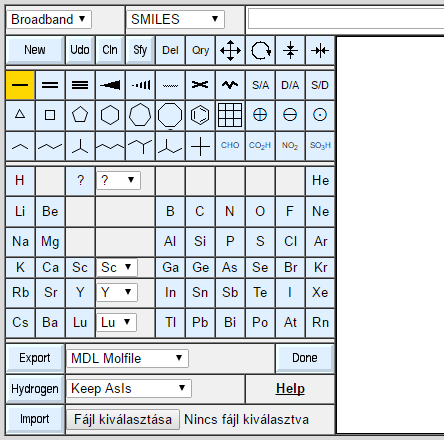The image size is (444, 440).
Task: Select the double bond tool
Action: click(x=50, y=85)
